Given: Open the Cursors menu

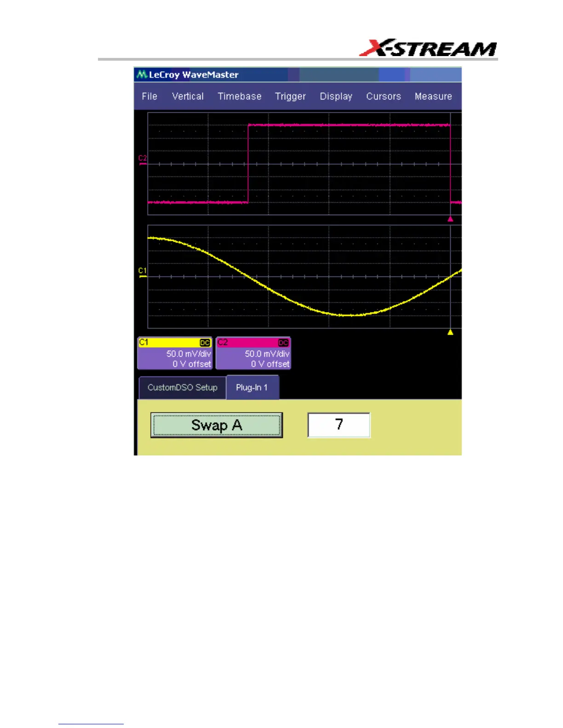Looking at the screenshot, I should click(x=384, y=97).
